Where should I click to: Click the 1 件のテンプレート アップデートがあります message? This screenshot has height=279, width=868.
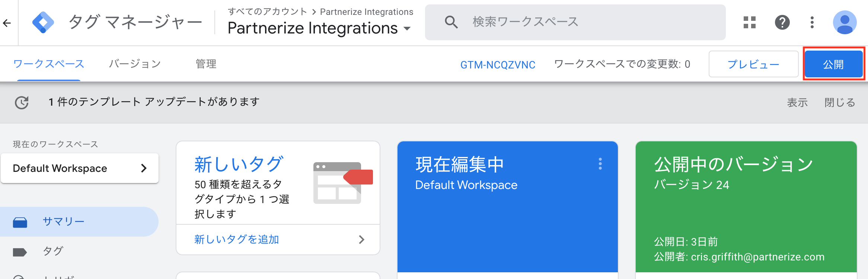(154, 102)
